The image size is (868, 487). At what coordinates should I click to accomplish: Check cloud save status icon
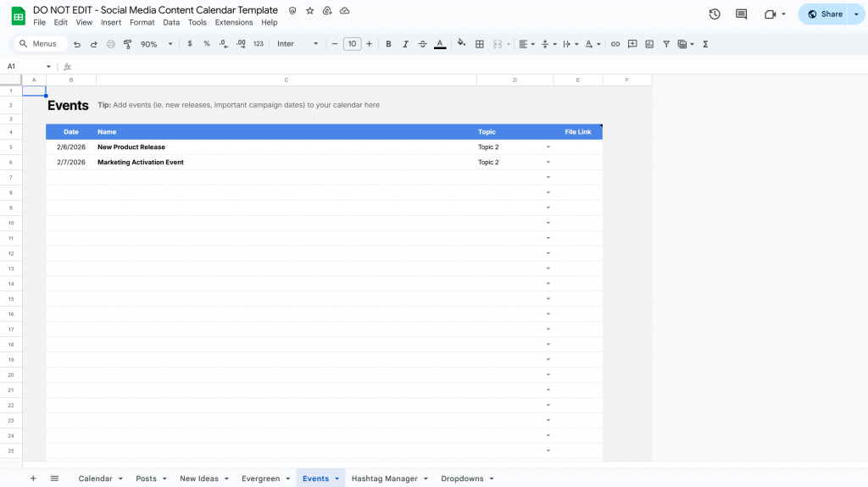click(x=344, y=10)
